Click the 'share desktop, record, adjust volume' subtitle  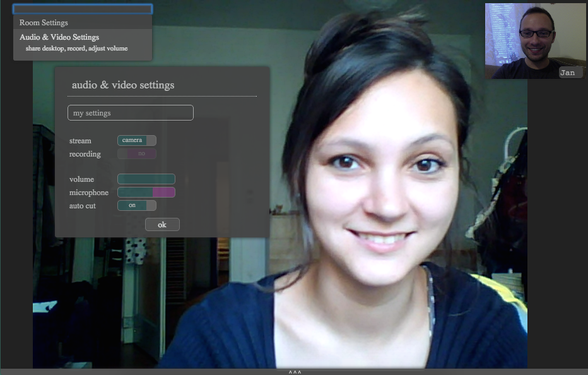pyautogui.click(x=76, y=49)
